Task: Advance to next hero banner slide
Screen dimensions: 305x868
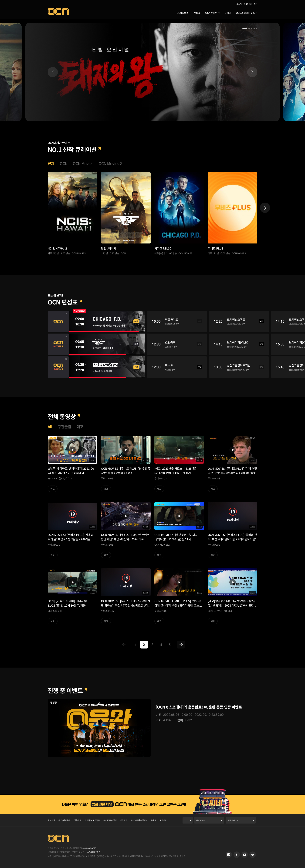Action: pyautogui.click(x=252, y=72)
